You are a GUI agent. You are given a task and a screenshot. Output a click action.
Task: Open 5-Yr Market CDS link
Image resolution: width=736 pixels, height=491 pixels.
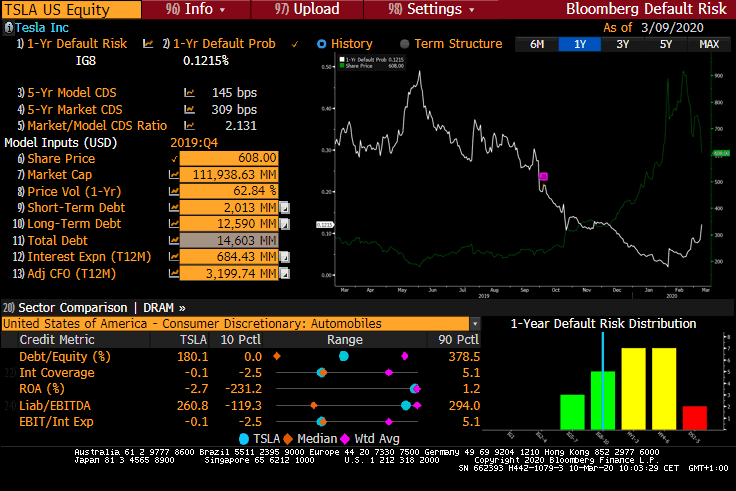pos(70,109)
